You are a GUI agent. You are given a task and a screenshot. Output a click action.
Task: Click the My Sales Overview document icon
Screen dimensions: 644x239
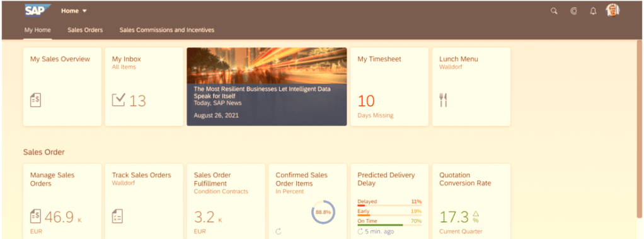(x=36, y=100)
